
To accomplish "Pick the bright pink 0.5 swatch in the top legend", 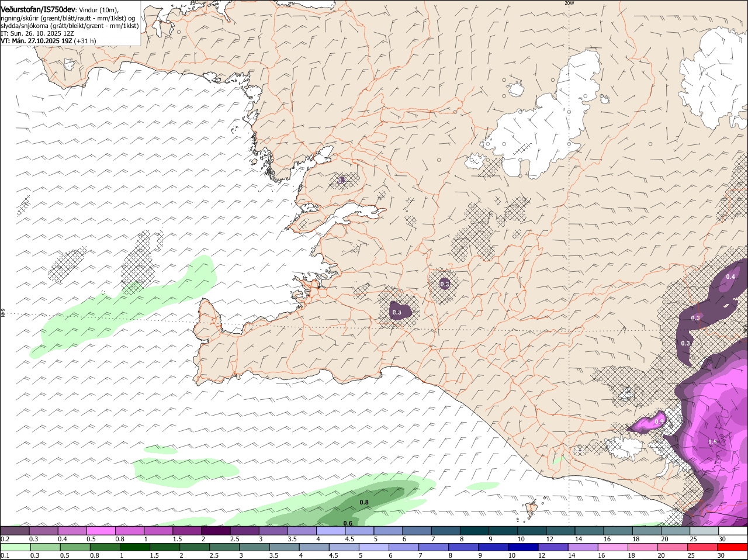I will 101,530.
